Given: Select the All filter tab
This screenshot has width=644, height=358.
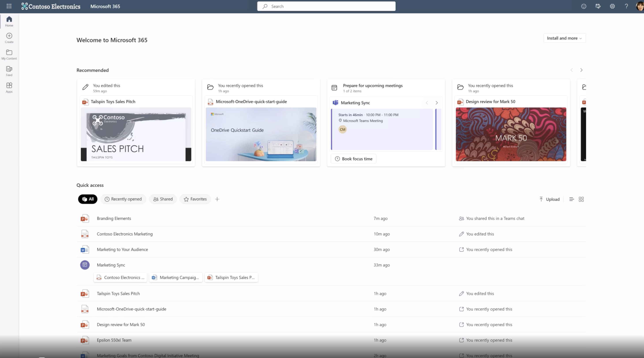Looking at the screenshot, I should pos(88,199).
